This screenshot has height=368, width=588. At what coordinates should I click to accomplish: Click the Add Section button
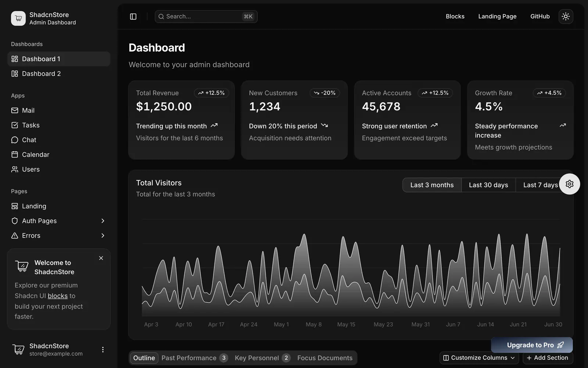(x=548, y=358)
